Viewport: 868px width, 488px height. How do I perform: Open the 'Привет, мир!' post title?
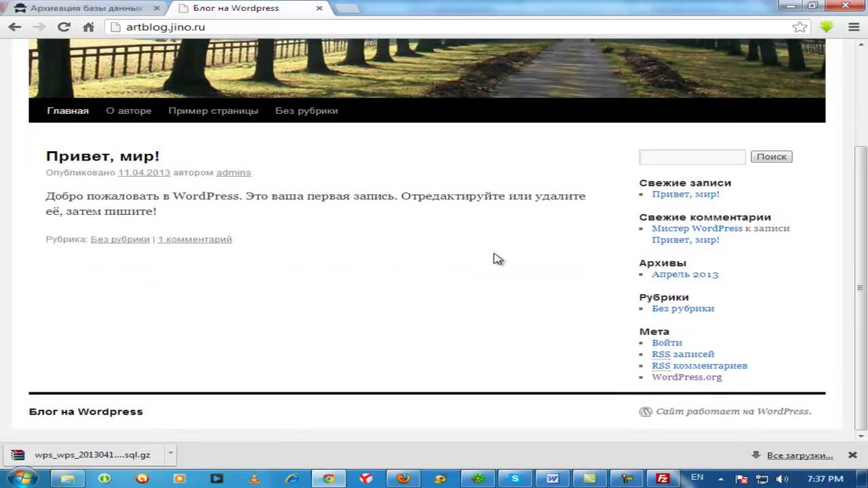(102, 157)
